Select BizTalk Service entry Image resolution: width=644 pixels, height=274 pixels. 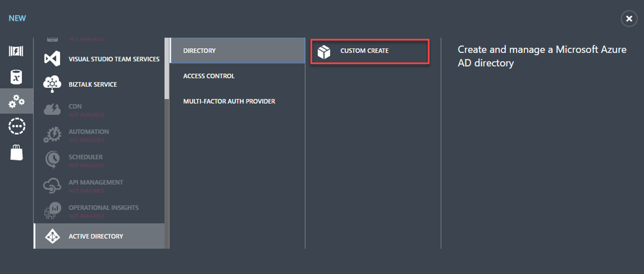coord(93,84)
